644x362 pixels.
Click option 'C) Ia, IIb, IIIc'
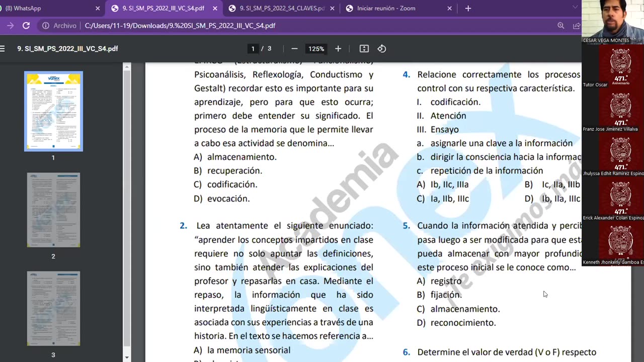[x=443, y=199]
